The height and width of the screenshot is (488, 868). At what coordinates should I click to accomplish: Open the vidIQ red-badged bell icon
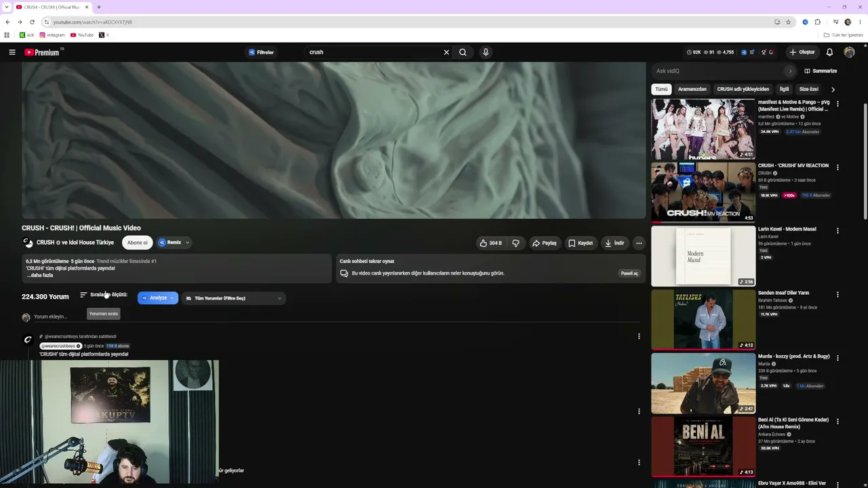click(771, 52)
